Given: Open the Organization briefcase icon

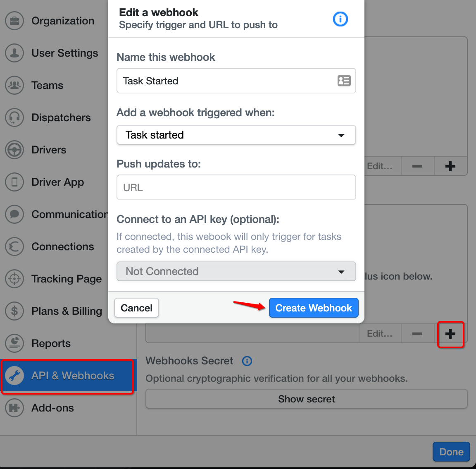Looking at the screenshot, I should click(14, 21).
